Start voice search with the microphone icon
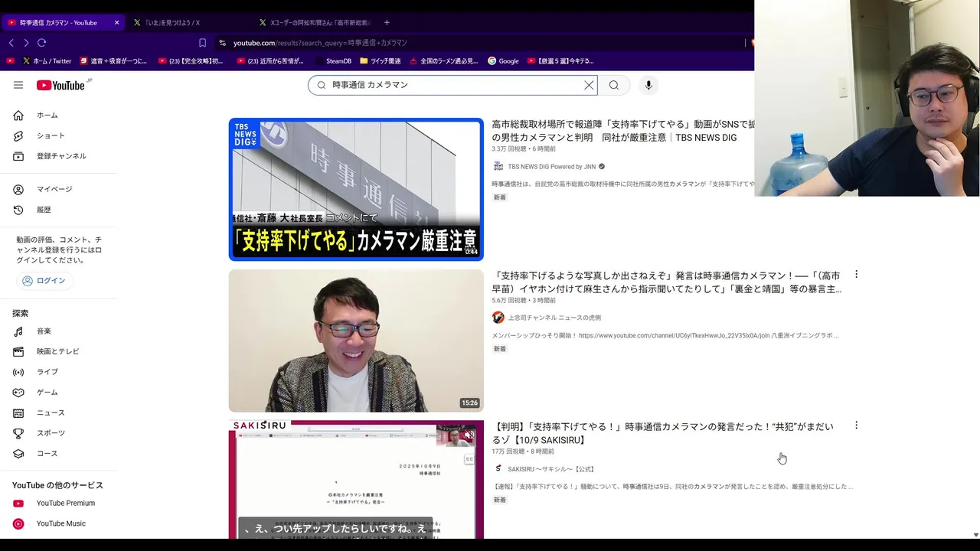Viewport: 980px width, 551px height. (x=648, y=85)
